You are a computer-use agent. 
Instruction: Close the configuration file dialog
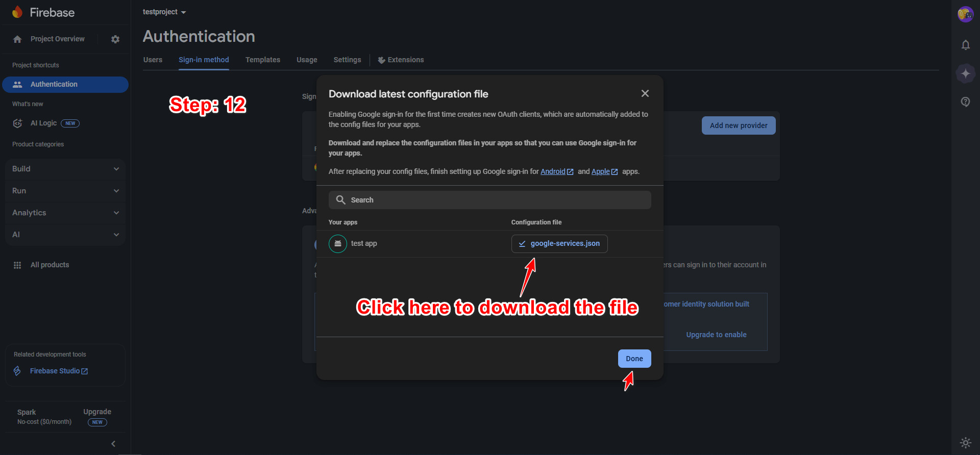(x=645, y=93)
